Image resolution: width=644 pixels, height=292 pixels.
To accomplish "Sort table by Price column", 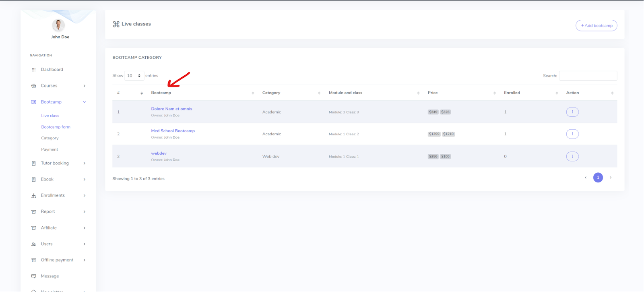I will pos(433,93).
